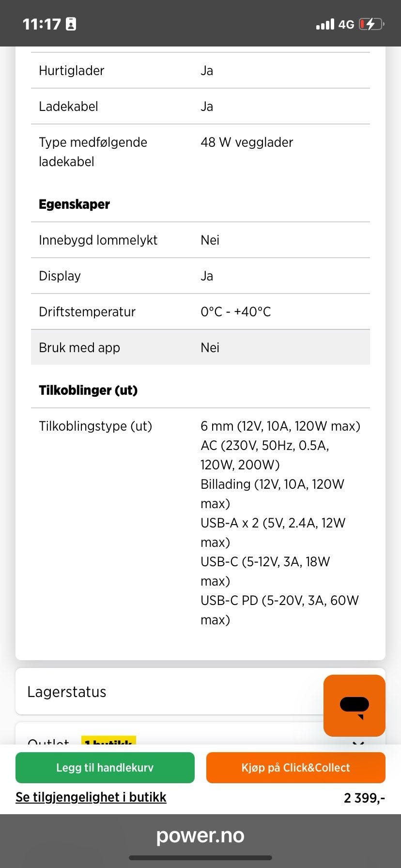Image resolution: width=401 pixels, height=868 pixels.
Task: Tap the power.no address bar
Action: (200, 836)
